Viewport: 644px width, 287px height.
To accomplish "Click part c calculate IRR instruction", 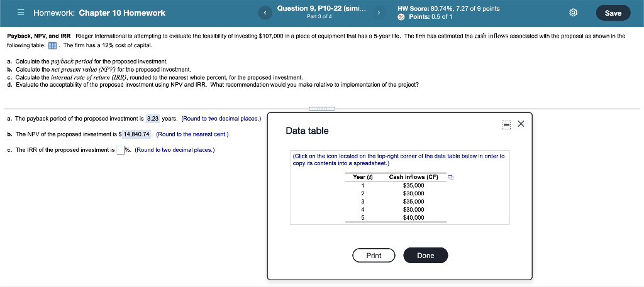I will click(155, 77).
